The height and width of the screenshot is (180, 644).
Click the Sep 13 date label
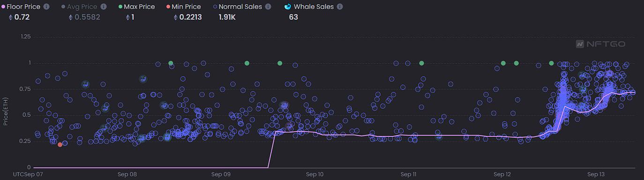(x=596, y=174)
